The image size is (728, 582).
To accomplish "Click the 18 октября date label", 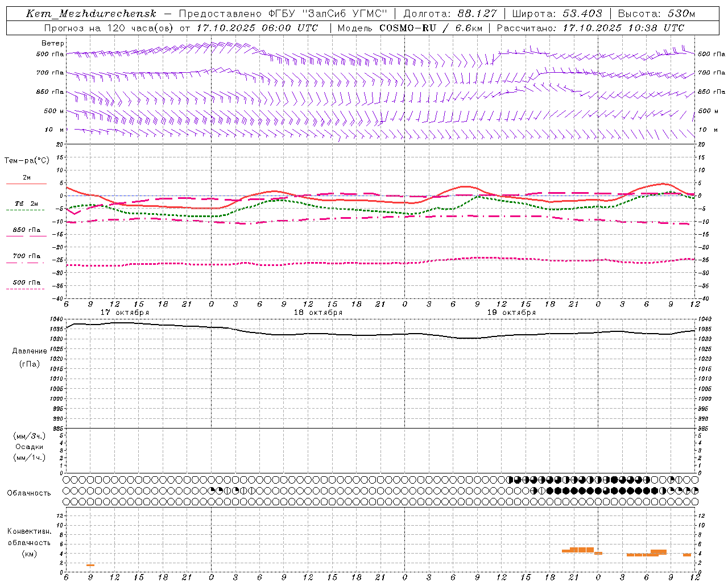I will (x=318, y=313).
